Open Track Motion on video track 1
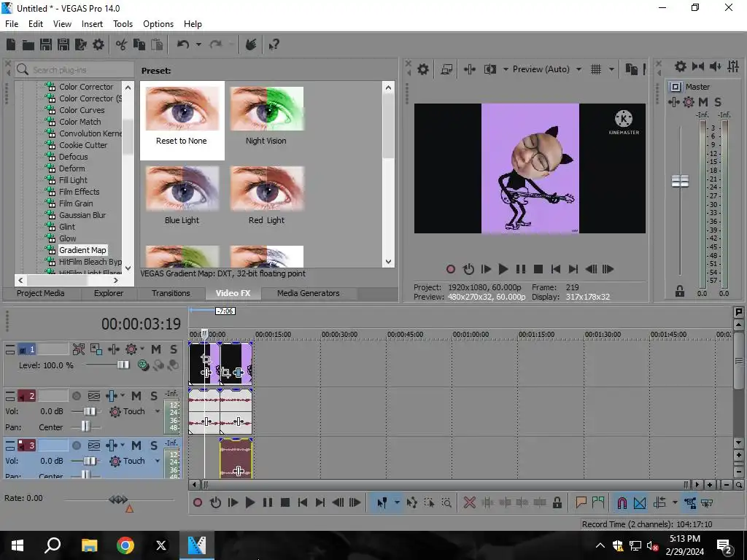This screenshot has height=560, width=747. pyautogui.click(x=96, y=349)
